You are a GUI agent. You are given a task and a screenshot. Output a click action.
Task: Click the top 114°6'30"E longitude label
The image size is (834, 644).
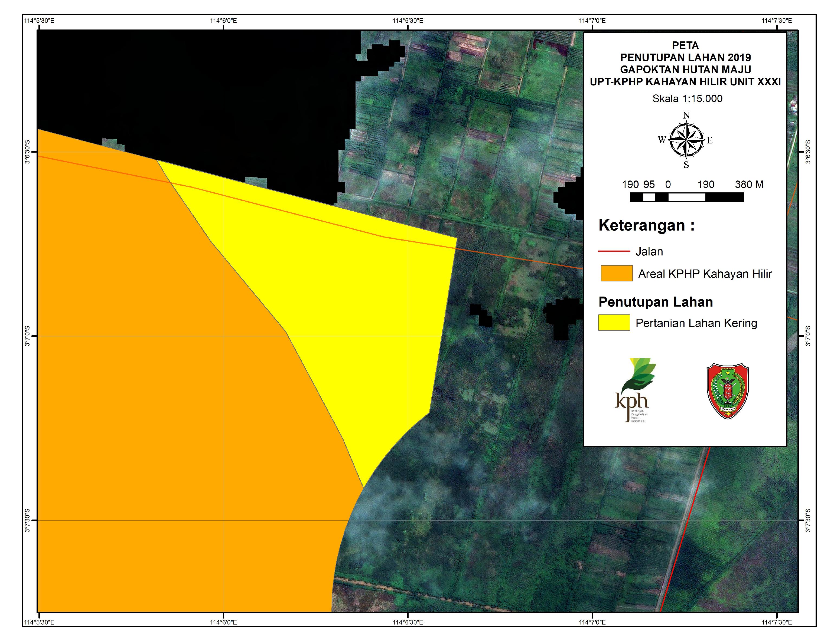click(408, 21)
